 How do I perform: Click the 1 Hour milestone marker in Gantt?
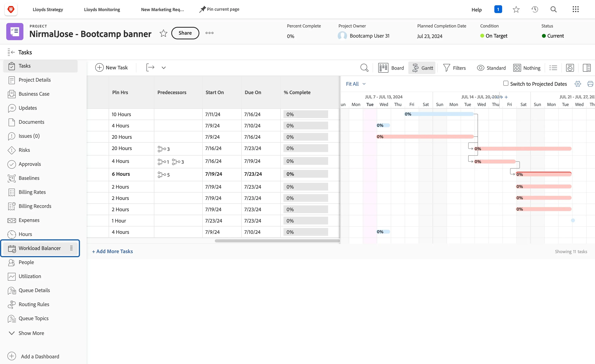pos(573,220)
